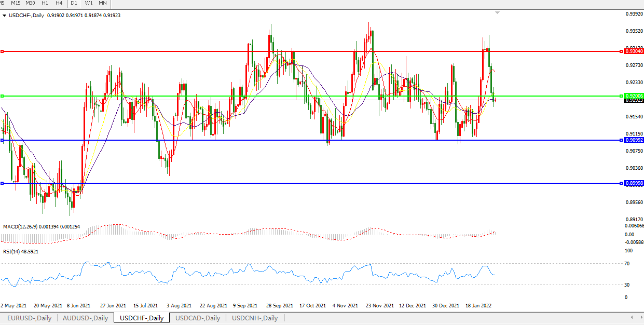Click the green line's left anchor square
This screenshot has width=644, height=325.
[x=2, y=96]
